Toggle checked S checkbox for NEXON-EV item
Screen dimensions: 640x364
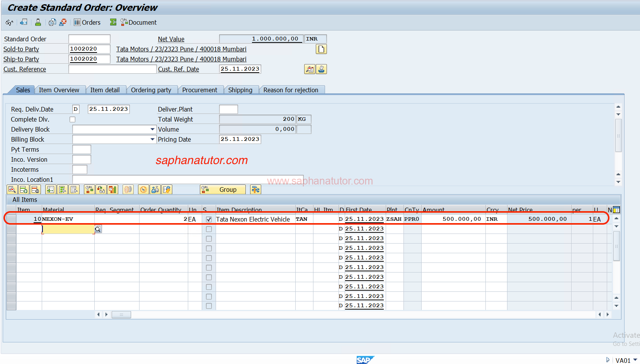pos(209,219)
